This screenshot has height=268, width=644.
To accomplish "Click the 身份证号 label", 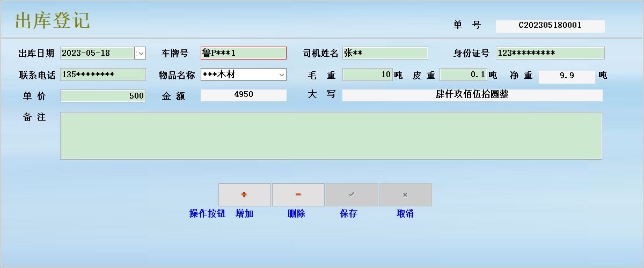I will (471, 53).
